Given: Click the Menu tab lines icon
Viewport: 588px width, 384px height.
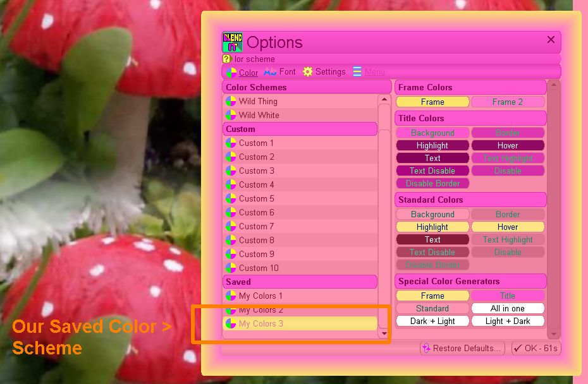Looking at the screenshot, I should pos(357,72).
